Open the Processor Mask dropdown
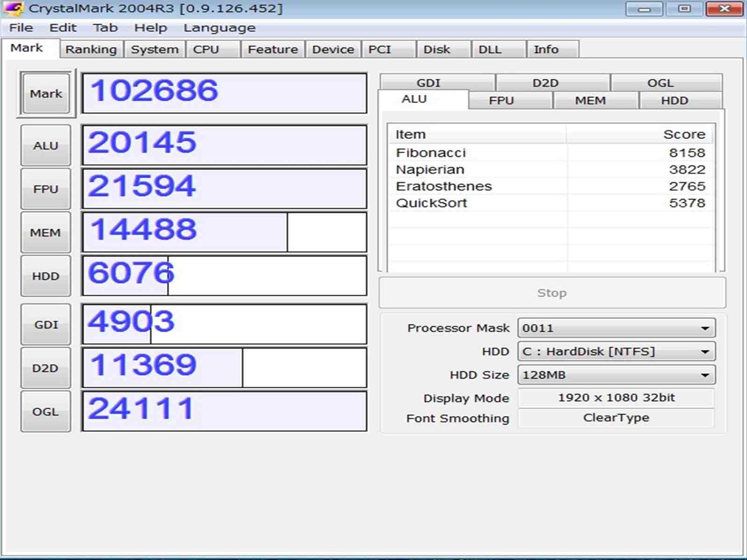 (x=616, y=328)
